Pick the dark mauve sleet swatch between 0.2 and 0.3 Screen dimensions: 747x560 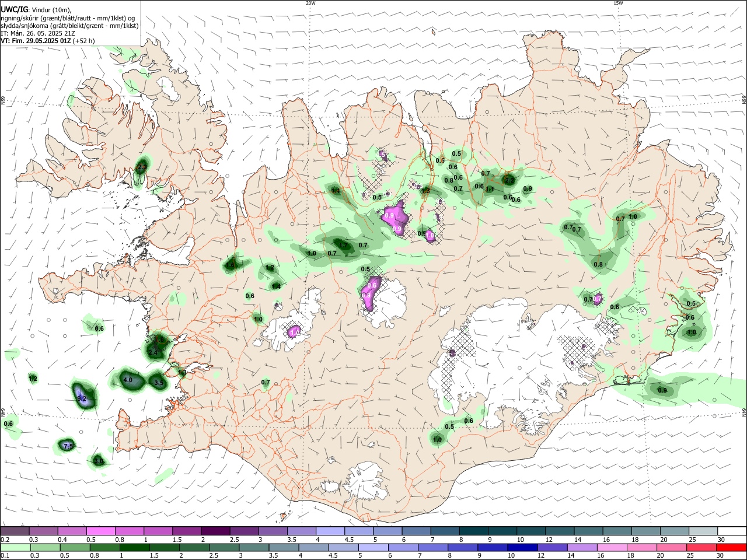(x=15, y=531)
